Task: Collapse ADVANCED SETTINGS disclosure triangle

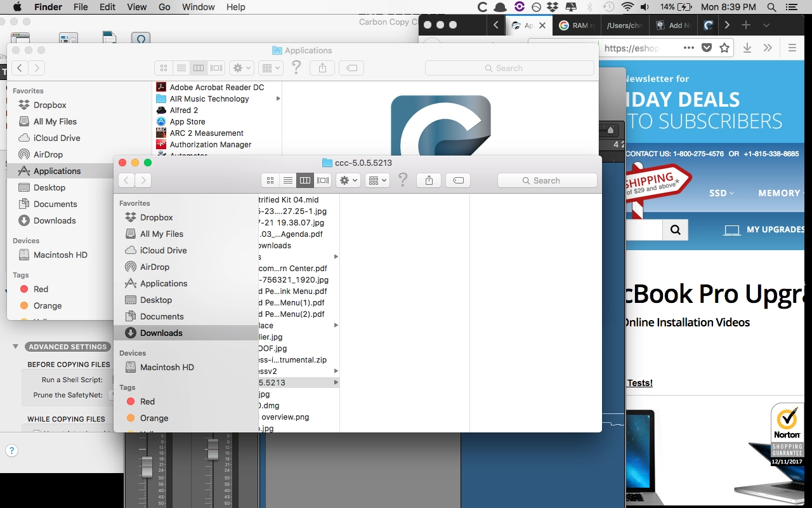Action: 16,347
